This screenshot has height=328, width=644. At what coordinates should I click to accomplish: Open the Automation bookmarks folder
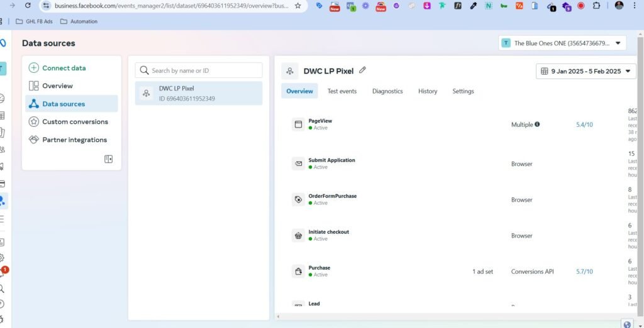79,21
